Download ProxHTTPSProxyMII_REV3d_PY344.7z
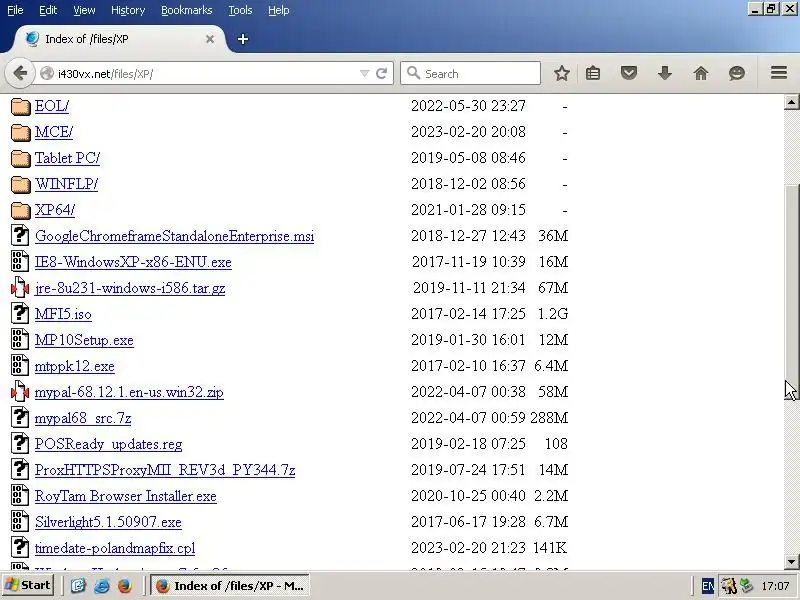The width and height of the screenshot is (800, 600). [x=165, y=470]
